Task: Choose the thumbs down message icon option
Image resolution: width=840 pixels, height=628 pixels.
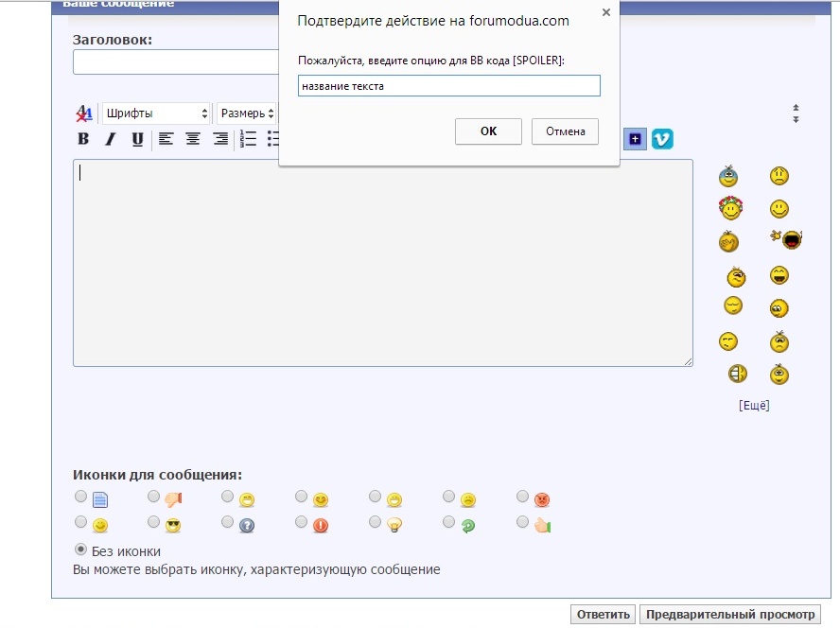Action: (x=154, y=497)
